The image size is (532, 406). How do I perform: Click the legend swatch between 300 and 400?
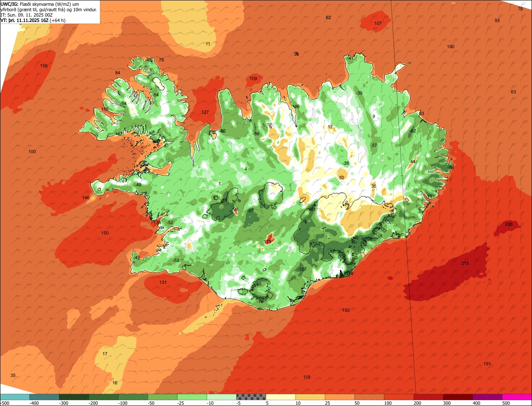coord(458,397)
